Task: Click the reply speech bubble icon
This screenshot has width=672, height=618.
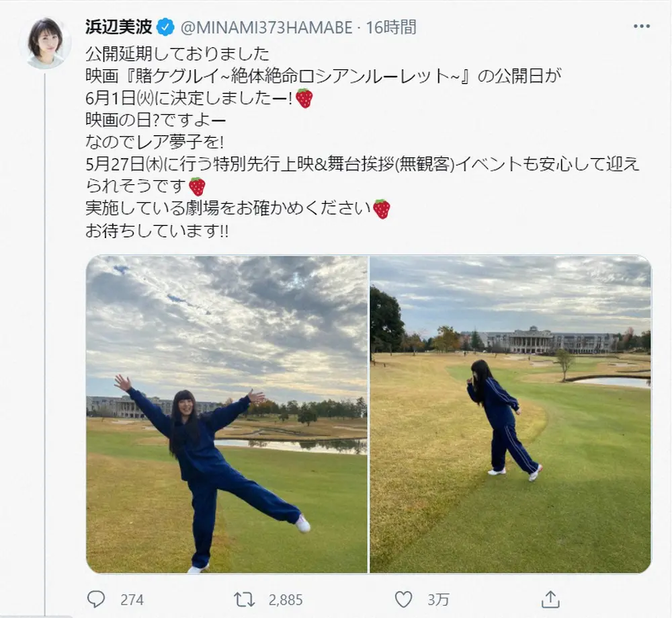Action: click(95, 599)
